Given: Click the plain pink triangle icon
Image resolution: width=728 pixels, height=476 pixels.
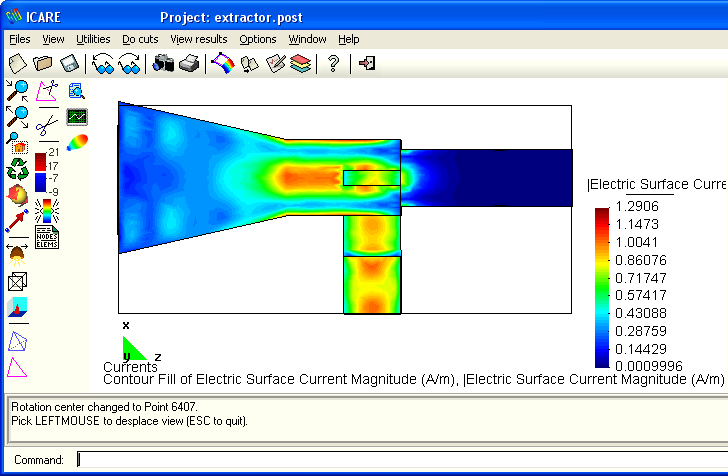Looking at the screenshot, I should click(x=17, y=368).
